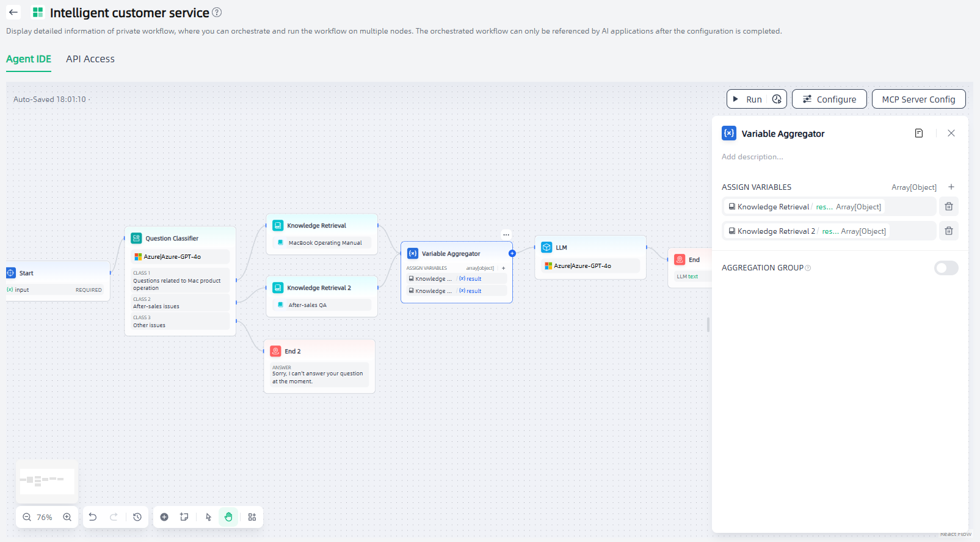Open the Variable Aggregator notes icon
Image resolution: width=980 pixels, height=542 pixels.
[x=918, y=133]
